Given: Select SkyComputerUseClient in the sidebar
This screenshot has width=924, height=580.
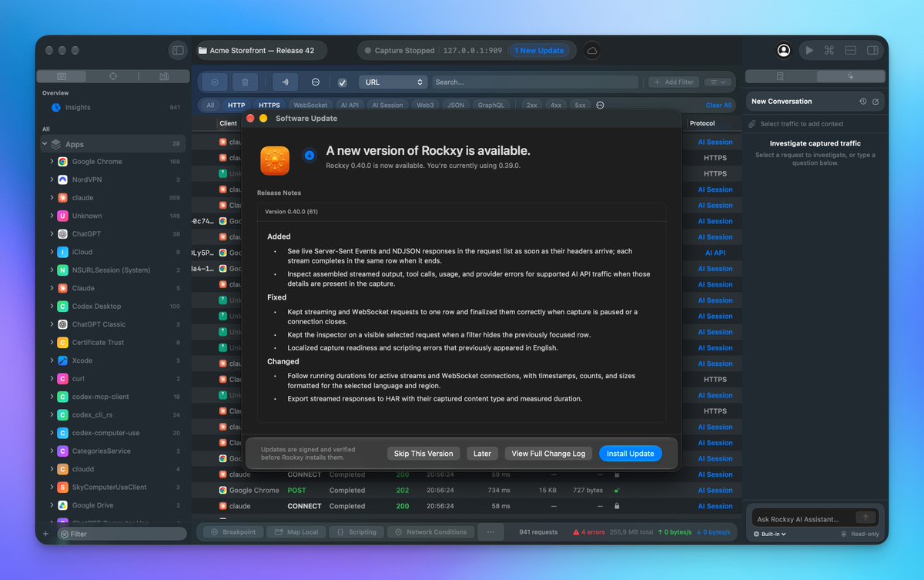Looking at the screenshot, I should [112, 488].
